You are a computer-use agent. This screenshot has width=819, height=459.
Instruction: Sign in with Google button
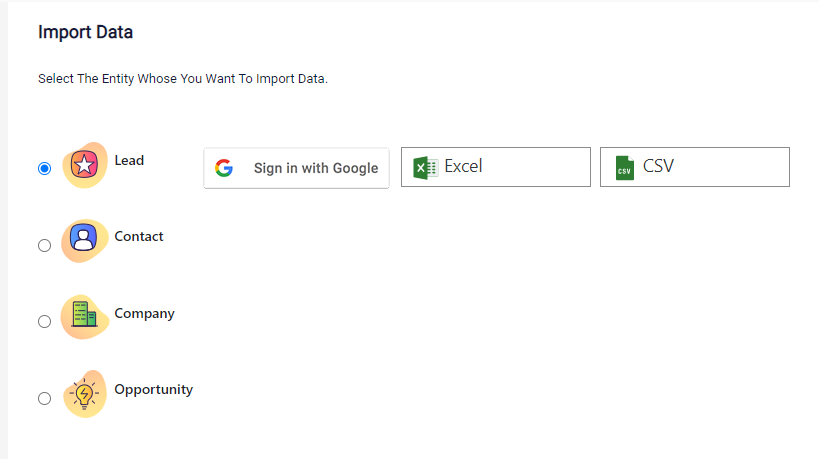296,168
